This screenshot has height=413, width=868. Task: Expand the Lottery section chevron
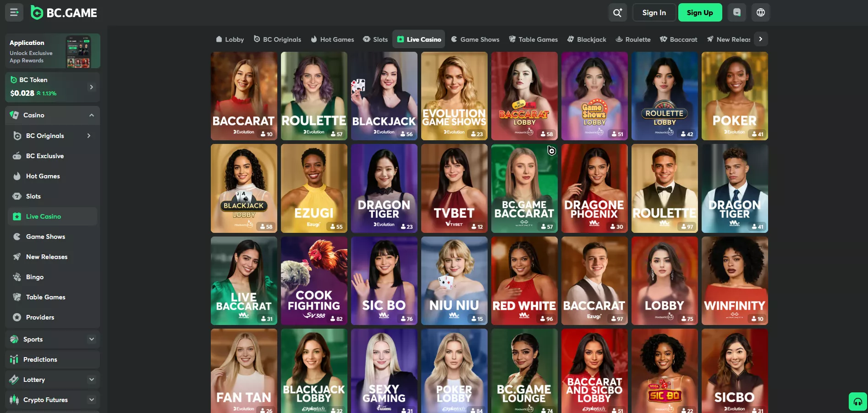92,380
